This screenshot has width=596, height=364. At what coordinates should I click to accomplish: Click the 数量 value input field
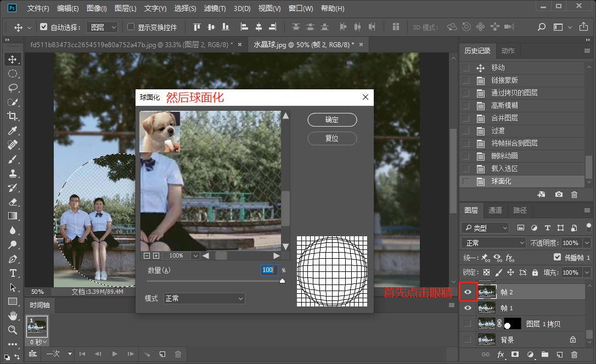point(268,270)
